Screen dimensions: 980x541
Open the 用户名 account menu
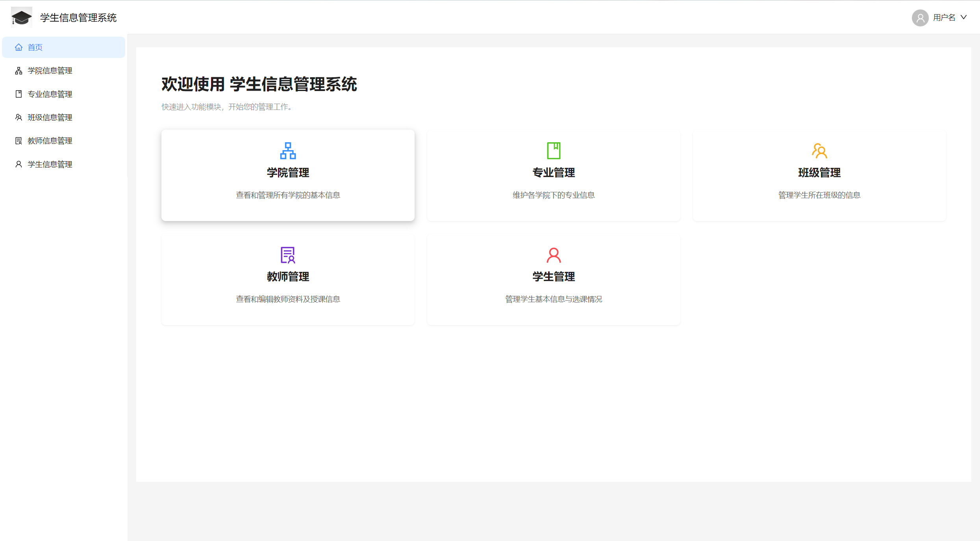click(x=944, y=18)
